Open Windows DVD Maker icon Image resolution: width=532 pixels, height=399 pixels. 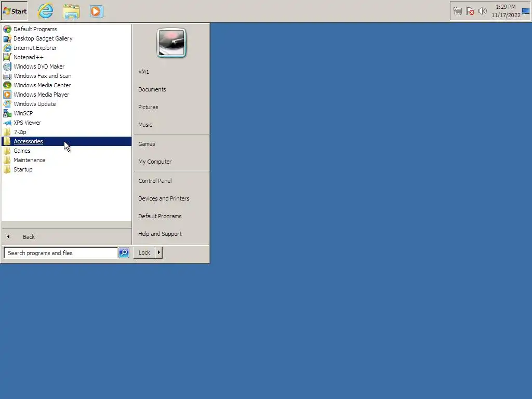tap(7, 66)
